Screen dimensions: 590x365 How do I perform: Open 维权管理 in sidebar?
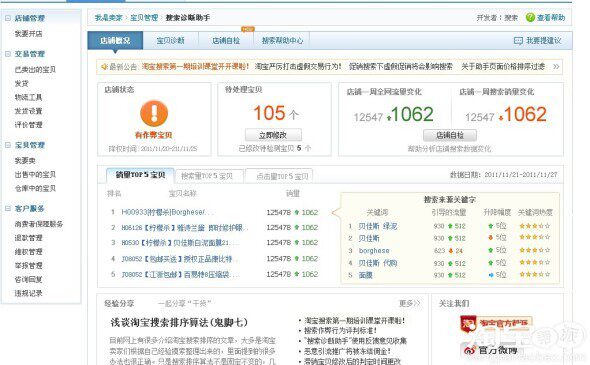click(29, 252)
